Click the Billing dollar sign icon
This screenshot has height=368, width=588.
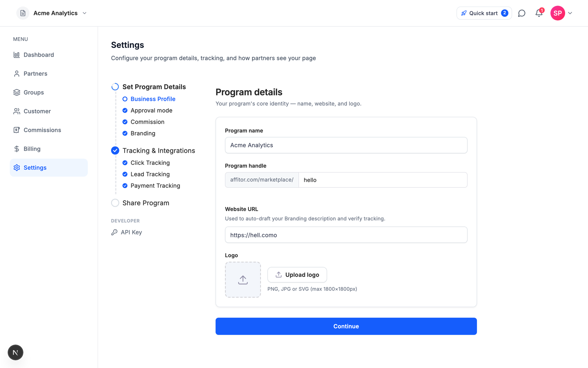(x=17, y=149)
